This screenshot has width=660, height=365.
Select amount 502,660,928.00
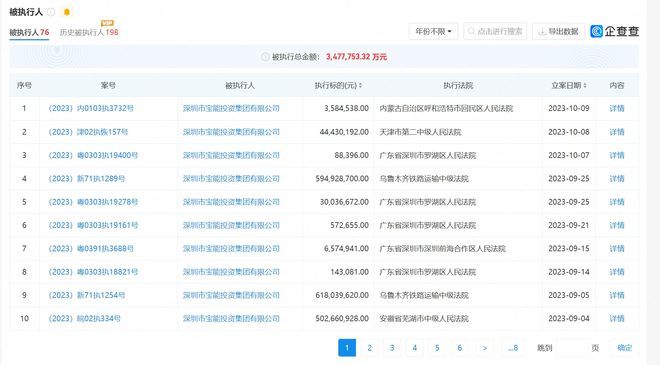point(342,319)
